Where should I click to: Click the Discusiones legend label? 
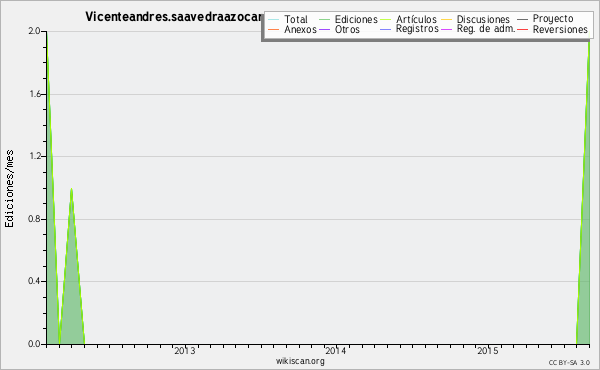[483, 19]
